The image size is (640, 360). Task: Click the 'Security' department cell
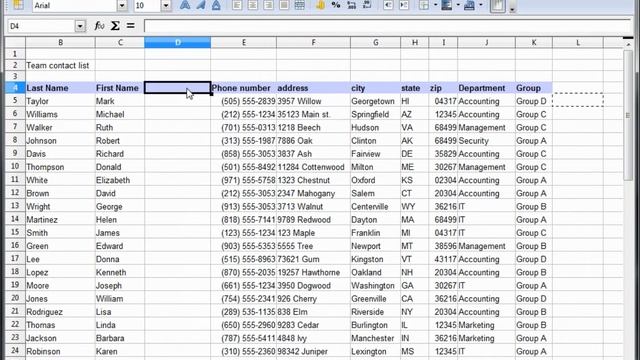click(487, 140)
